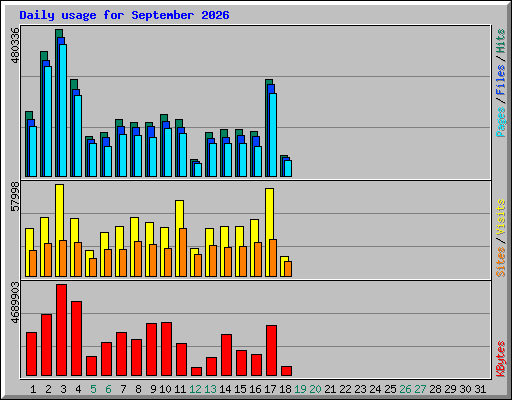
Task: Click day label 30 on the x-axis
Action: pyautogui.click(x=465, y=389)
